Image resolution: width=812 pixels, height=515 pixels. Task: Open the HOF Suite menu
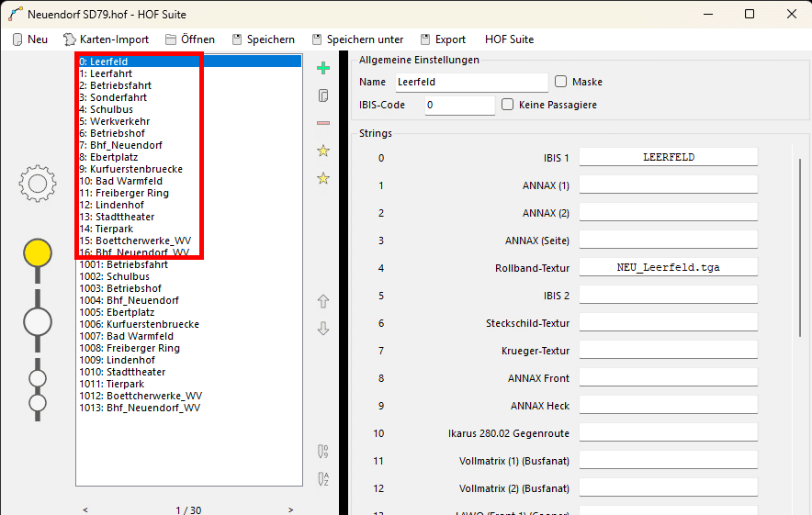point(509,39)
